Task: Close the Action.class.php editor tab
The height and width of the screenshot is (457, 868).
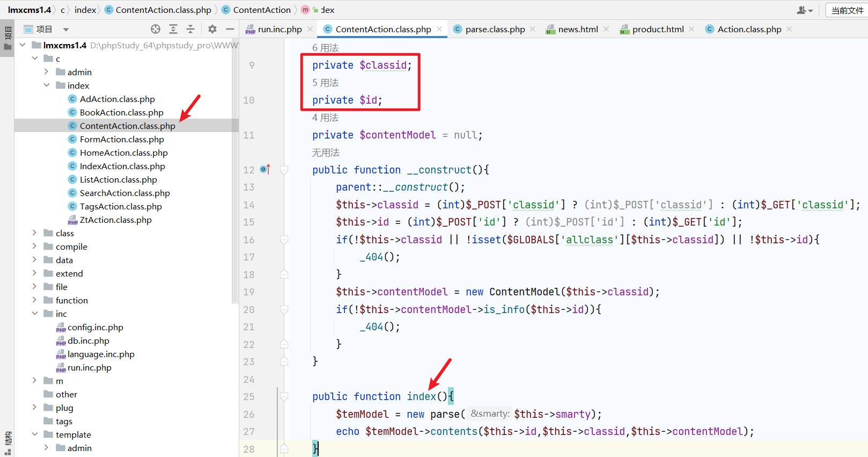Action: [789, 29]
